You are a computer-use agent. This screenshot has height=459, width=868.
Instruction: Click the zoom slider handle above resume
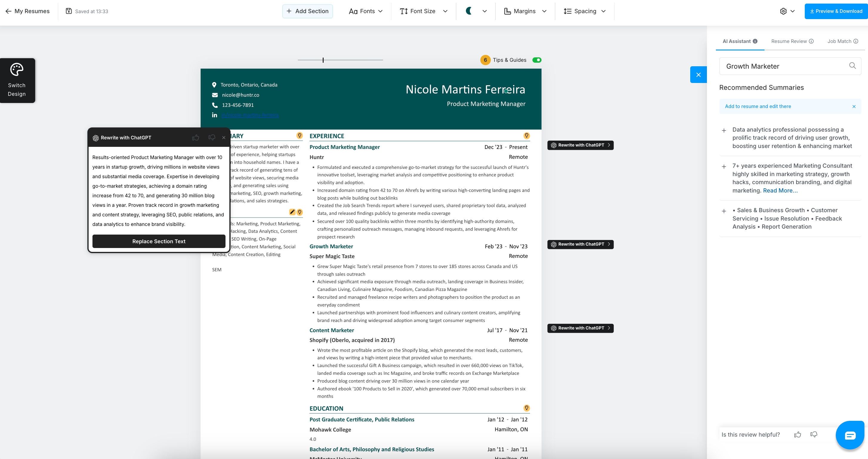pos(323,60)
